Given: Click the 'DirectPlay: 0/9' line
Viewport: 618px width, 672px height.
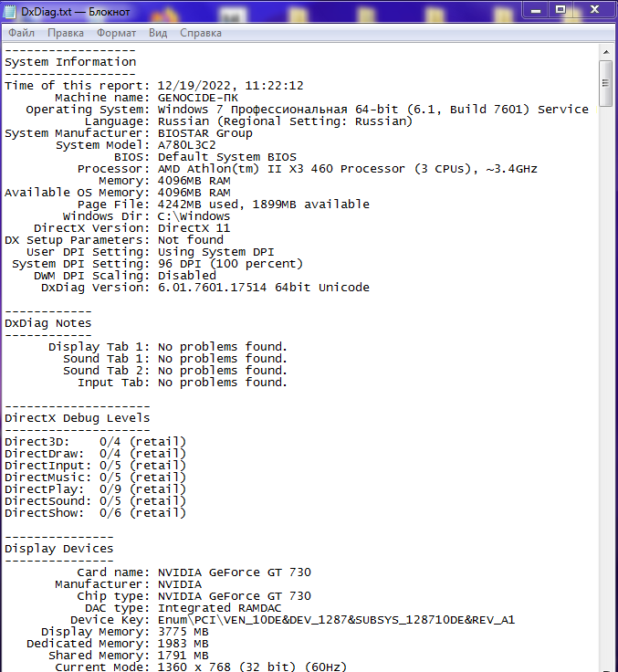Looking at the screenshot, I should click(95, 489).
